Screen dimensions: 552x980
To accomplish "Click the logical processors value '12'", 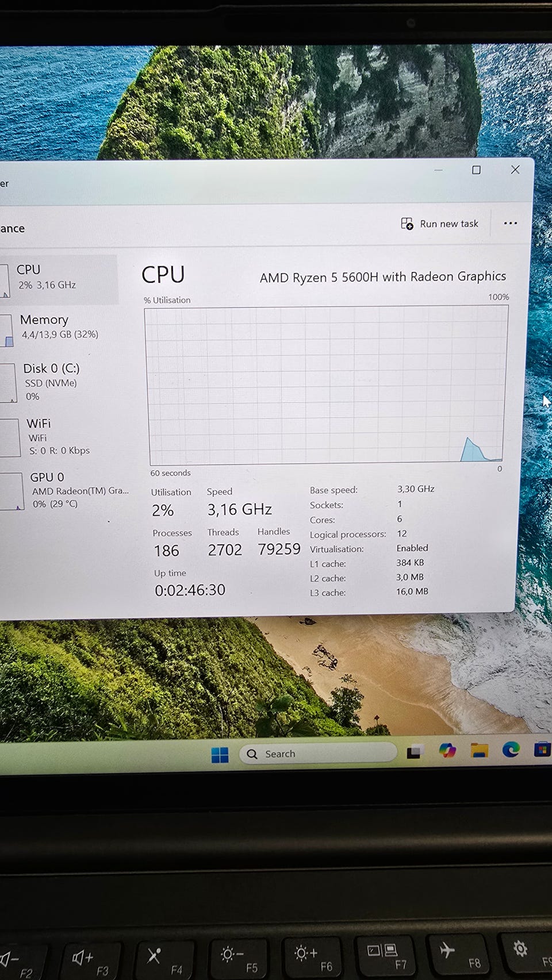I will [x=402, y=533].
